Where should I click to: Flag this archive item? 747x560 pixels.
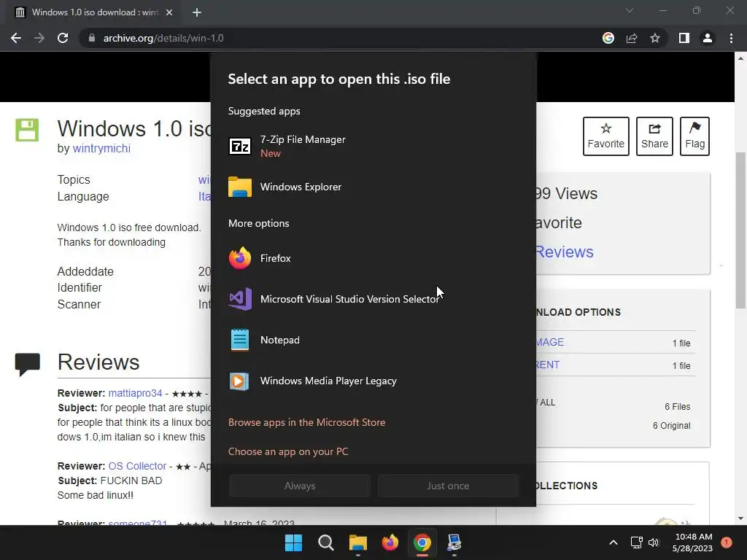point(694,136)
